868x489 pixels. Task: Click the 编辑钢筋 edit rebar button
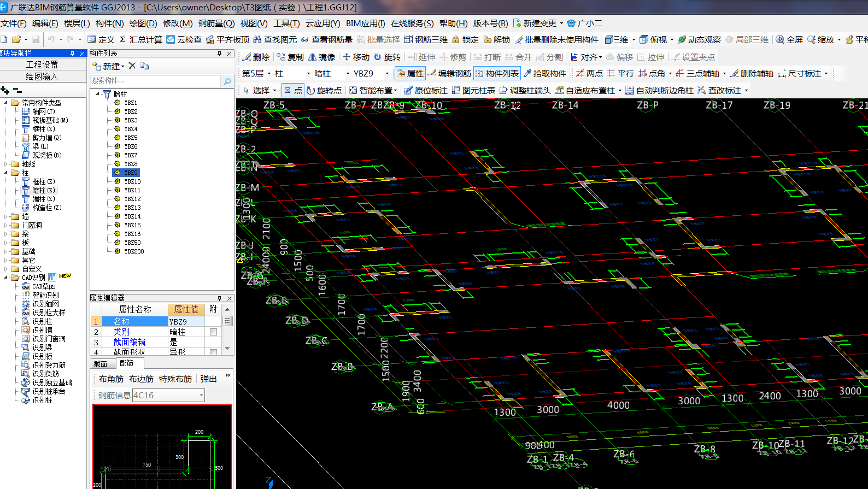pos(449,73)
